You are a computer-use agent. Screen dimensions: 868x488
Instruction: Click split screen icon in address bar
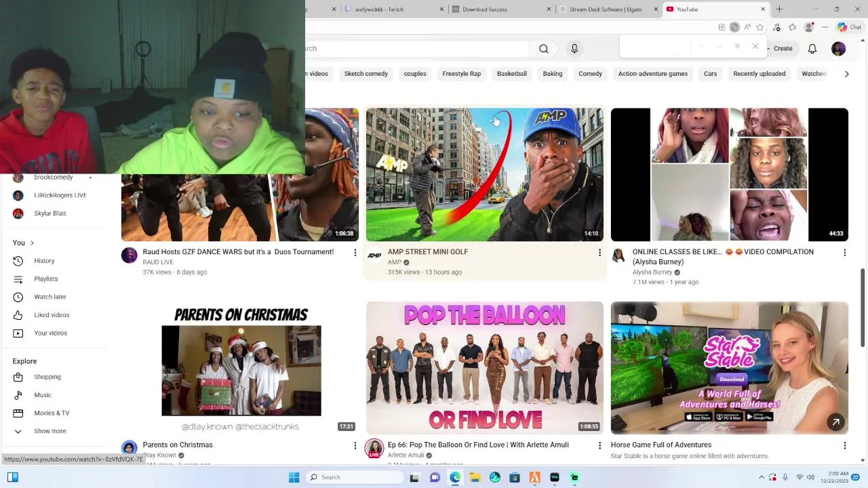click(722, 27)
